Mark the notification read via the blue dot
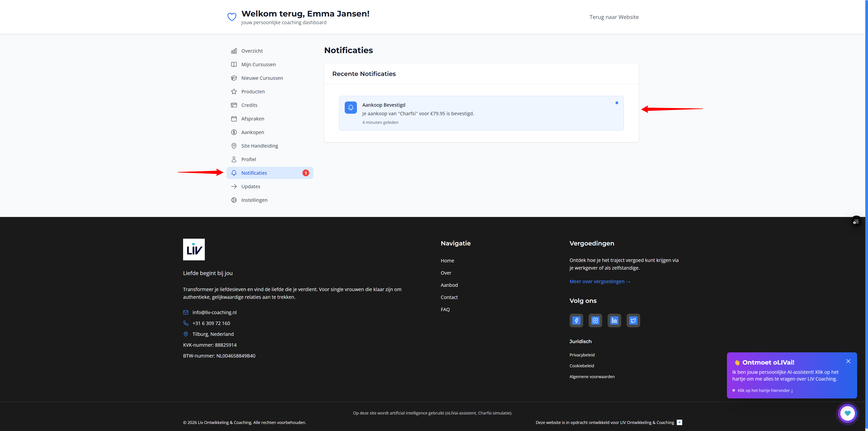The height and width of the screenshot is (431, 868). (x=617, y=103)
